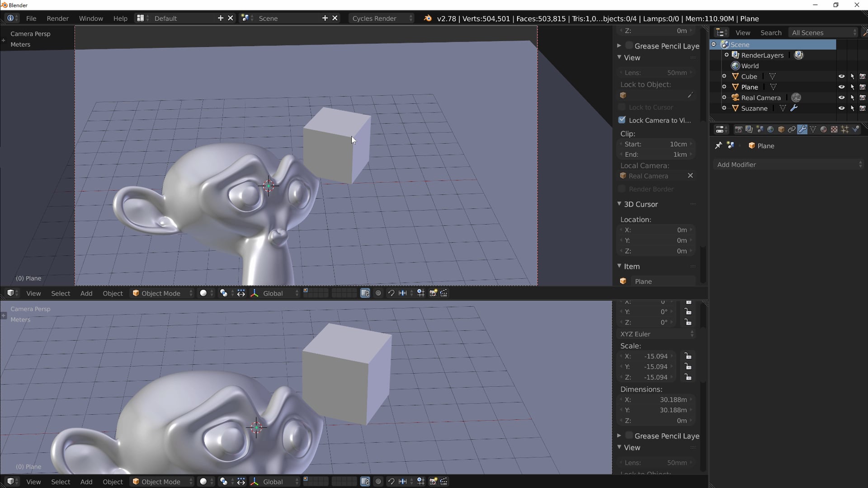Open the Object Constraints tab (chain icon)
Image resolution: width=868 pixels, height=488 pixels.
point(792,129)
